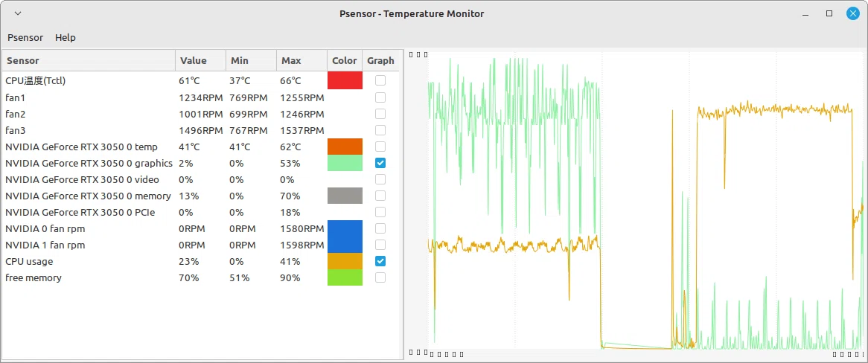The image size is (868, 363).
Task: Click the 1580RPM max fan value
Action: pos(301,228)
